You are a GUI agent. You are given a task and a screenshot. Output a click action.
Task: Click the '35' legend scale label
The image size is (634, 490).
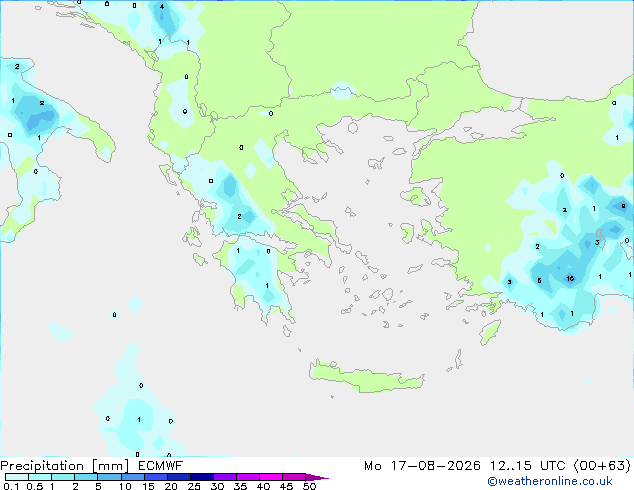[x=240, y=486]
